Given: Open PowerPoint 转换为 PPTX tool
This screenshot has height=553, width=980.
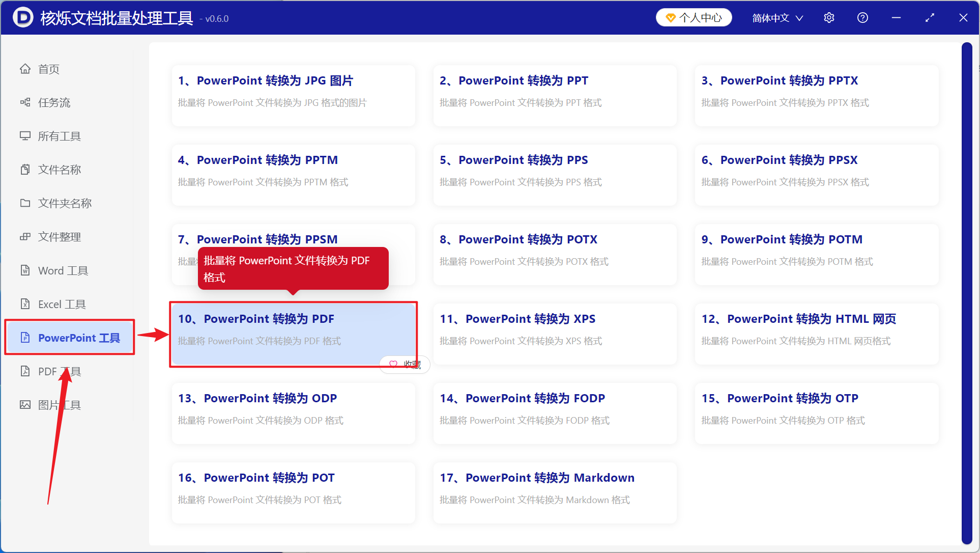Looking at the screenshot, I should (x=817, y=96).
